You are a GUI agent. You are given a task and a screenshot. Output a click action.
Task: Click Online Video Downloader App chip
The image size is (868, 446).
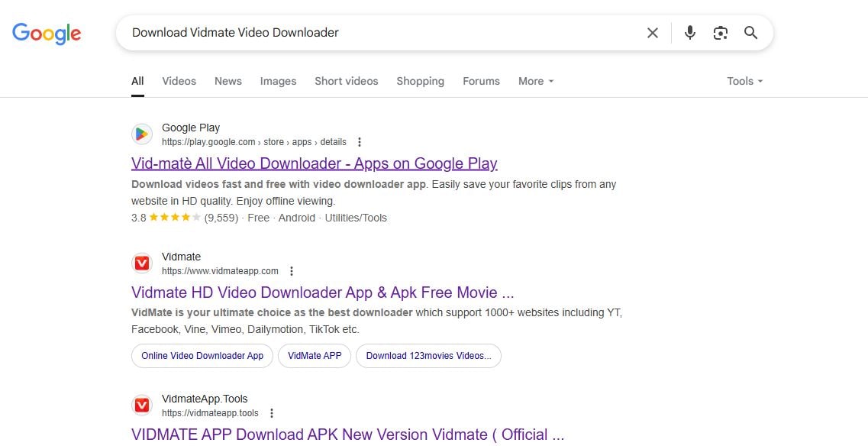point(202,356)
